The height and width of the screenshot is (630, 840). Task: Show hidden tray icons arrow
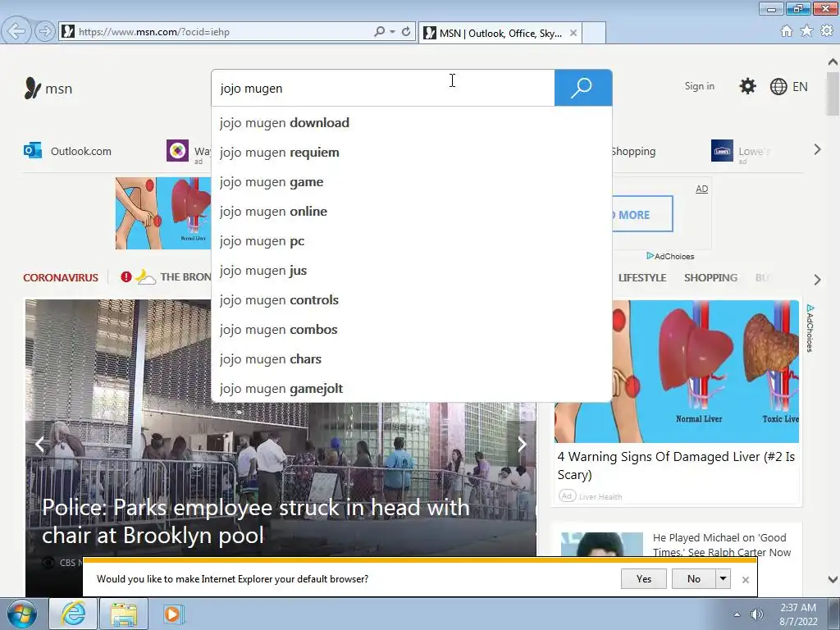[737, 614]
